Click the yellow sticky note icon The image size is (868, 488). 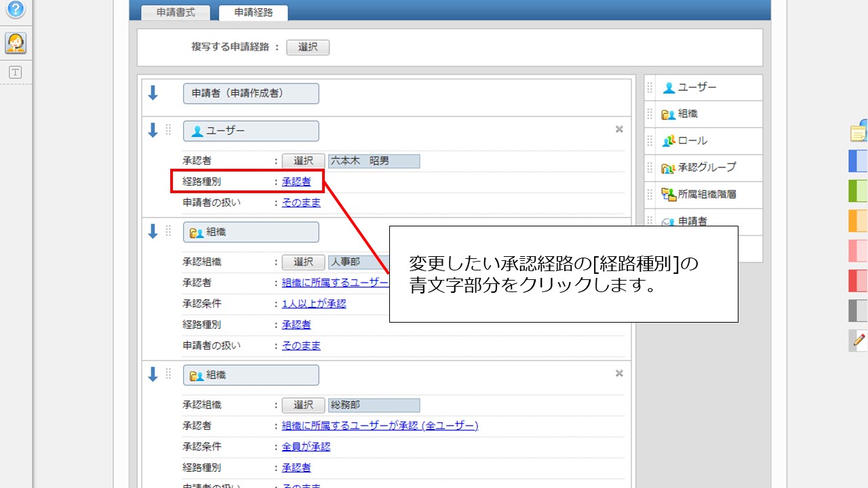point(858,133)
